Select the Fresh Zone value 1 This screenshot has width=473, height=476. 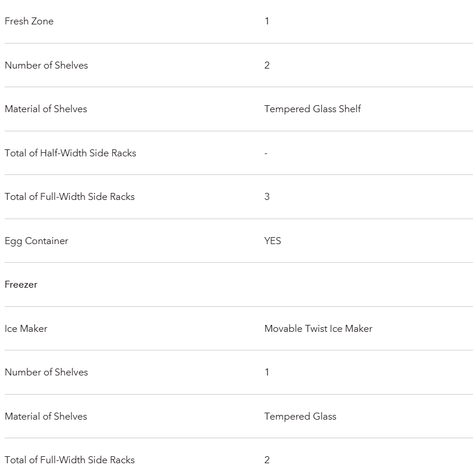tap(267, 22)
